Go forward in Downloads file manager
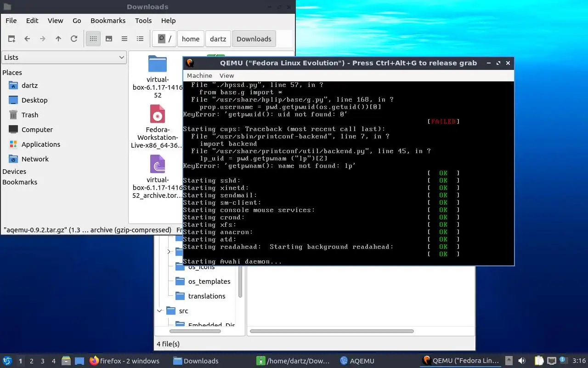Viewport: 588px width, 368px height. pyautogui.click(x=43, y=39)
